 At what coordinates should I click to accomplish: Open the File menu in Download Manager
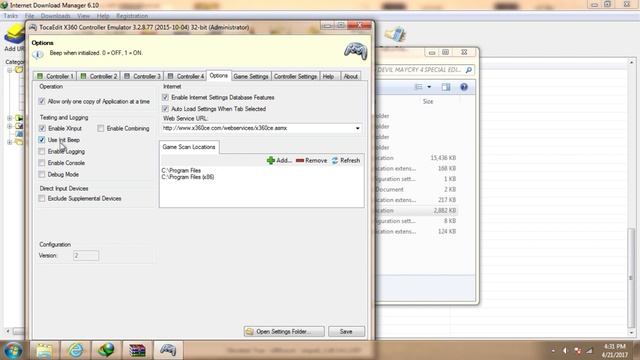(x=29, y=16)
